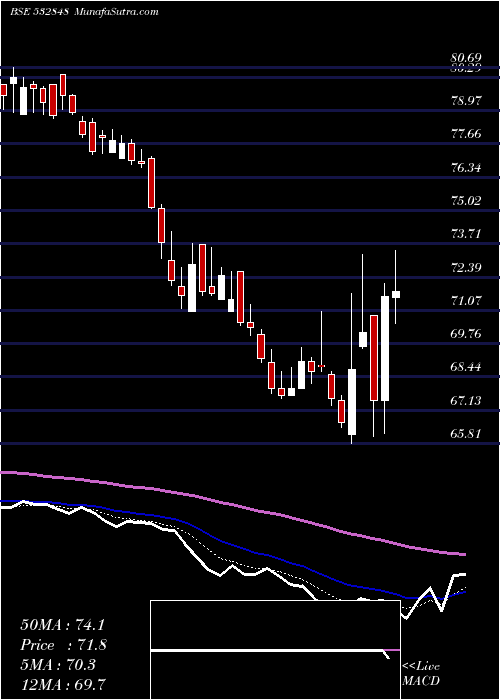Screen dimensions: 500x700
Task: Click the 75.02 price level label
Action: click(x=466, y=200)
